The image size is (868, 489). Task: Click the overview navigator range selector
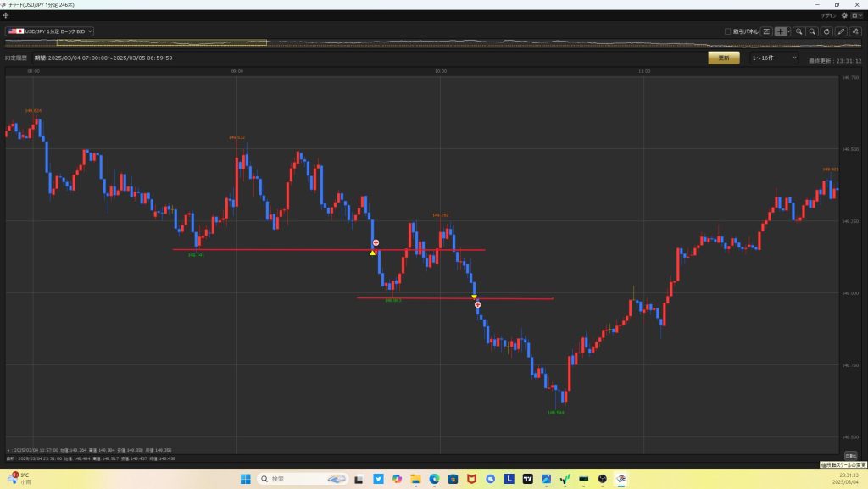(161, 42)
